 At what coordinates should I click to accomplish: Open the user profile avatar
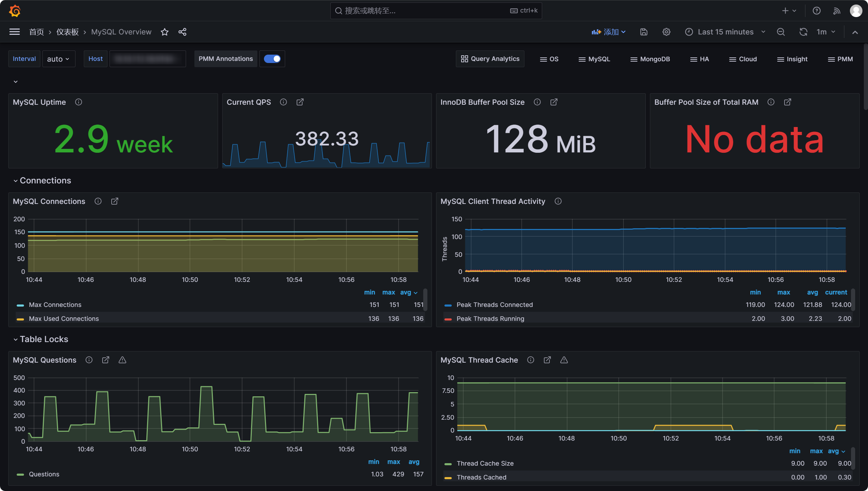pos(856,11)
